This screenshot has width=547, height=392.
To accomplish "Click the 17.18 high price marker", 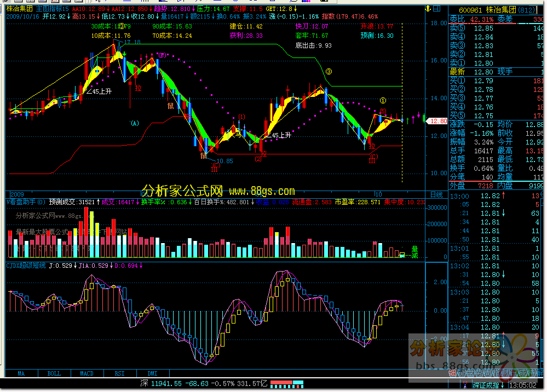I will click(133, 42).
